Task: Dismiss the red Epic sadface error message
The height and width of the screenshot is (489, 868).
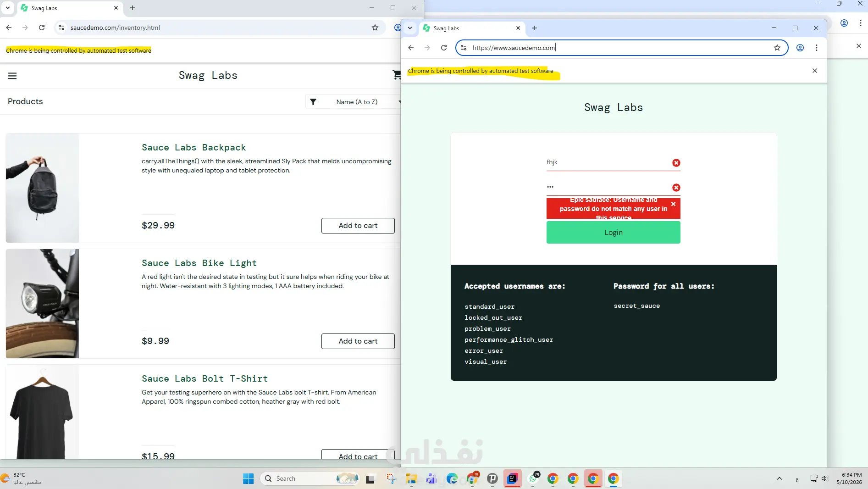Action: coord(673,204)
